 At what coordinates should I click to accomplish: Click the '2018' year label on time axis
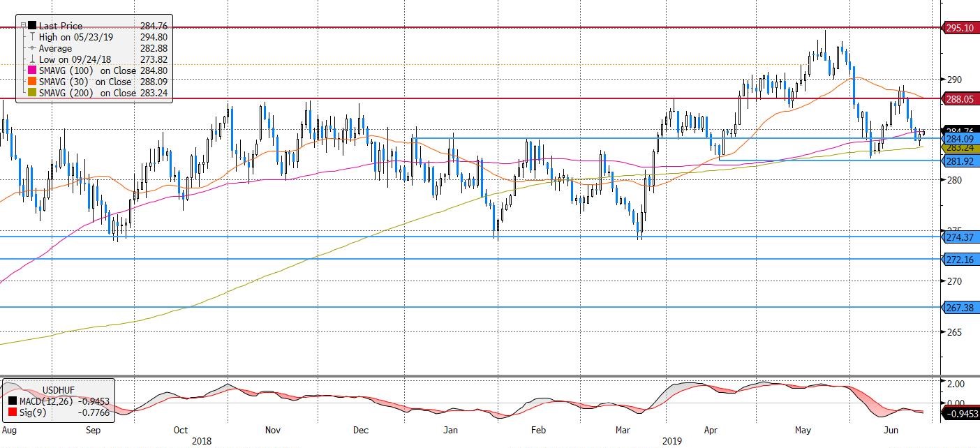click(201, 441)
